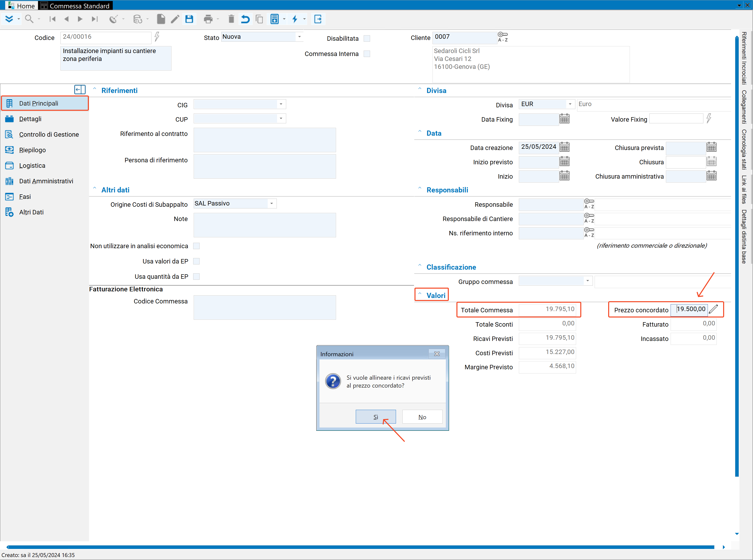Click the new document icon
This screenshot has width=753, height=560.
[x=161, y=19]
